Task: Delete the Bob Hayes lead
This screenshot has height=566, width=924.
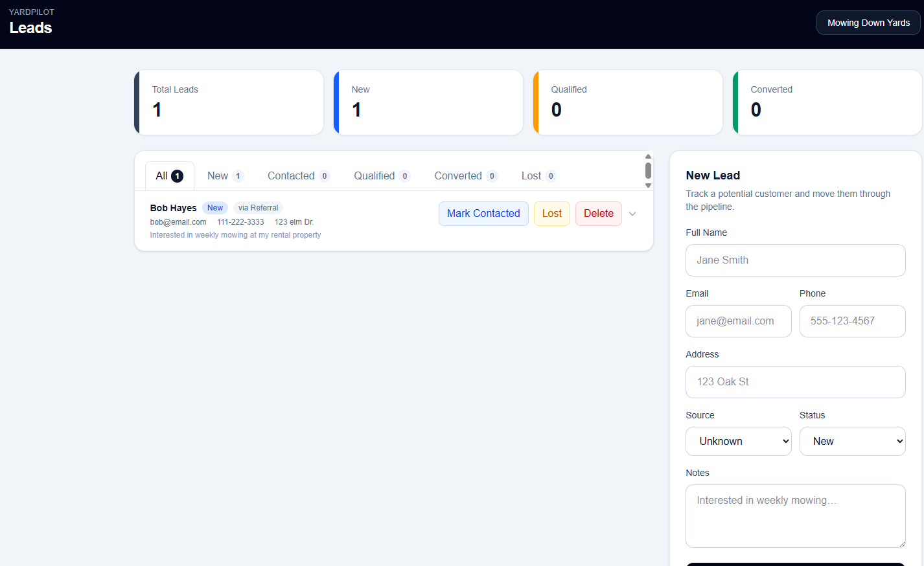Action: click(598, 214)
